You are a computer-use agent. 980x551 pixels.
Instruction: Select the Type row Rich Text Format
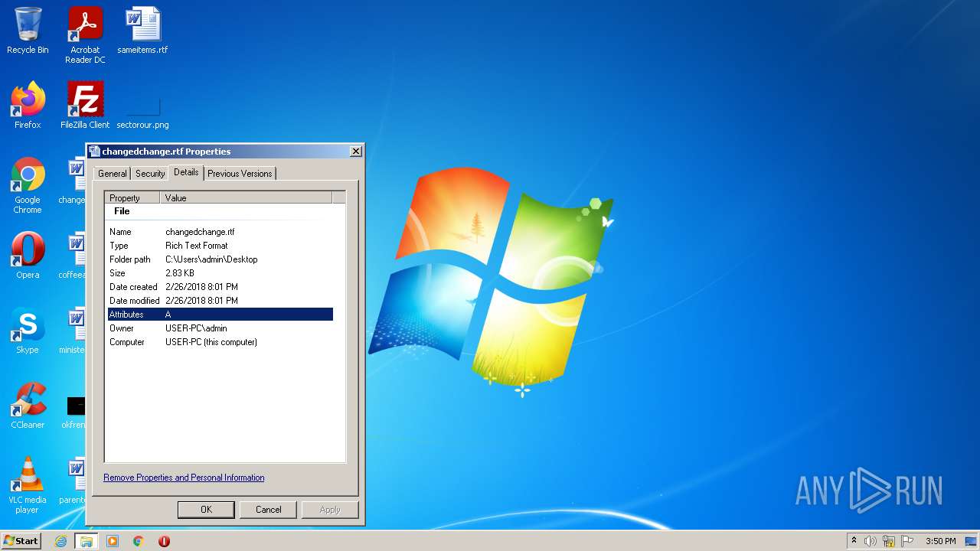[220, 246]
